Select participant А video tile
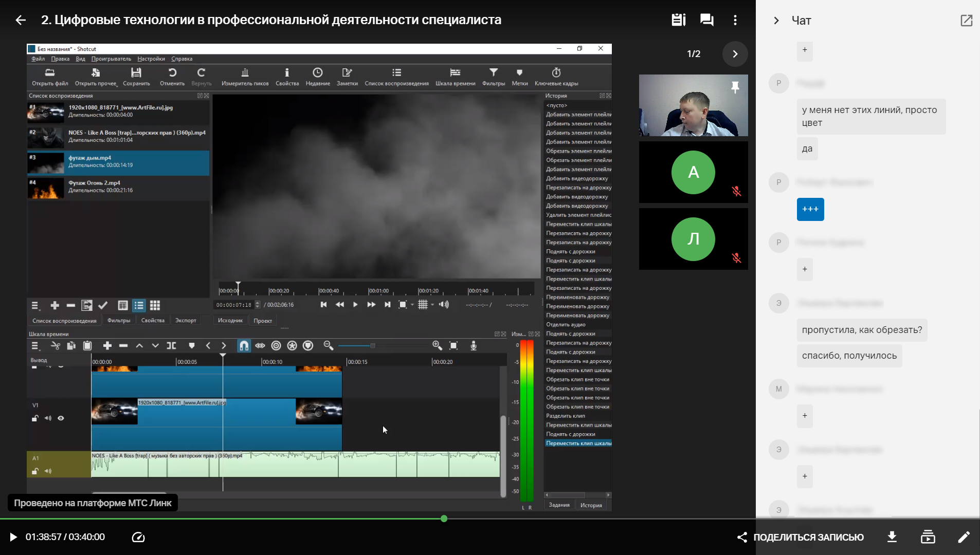The image size is (980, 555). 693,172
